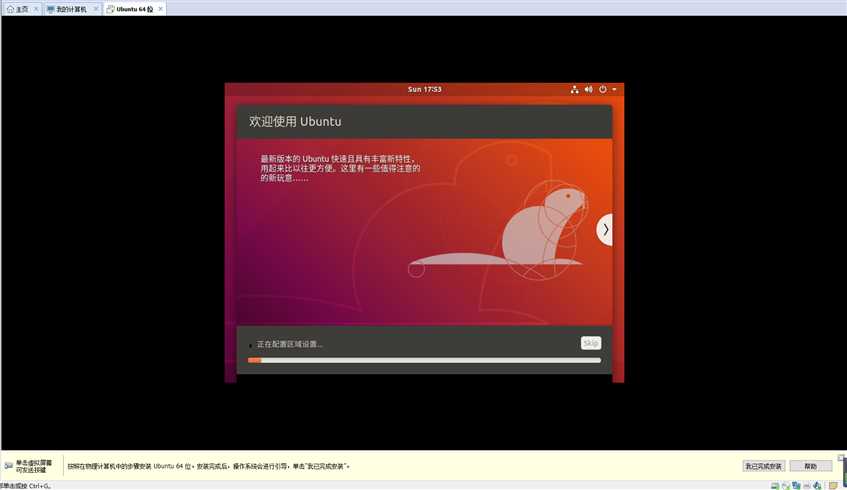The height and width of the screenshot is (490, 847).
Task: Close the yellow install hint bar
Action: pyautogui.click(x=841, y=458)
